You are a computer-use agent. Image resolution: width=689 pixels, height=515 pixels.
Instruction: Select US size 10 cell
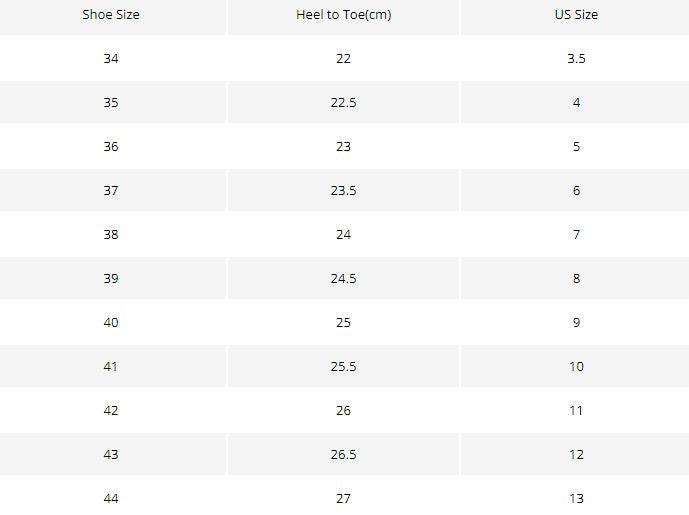(x=576, y=366)
